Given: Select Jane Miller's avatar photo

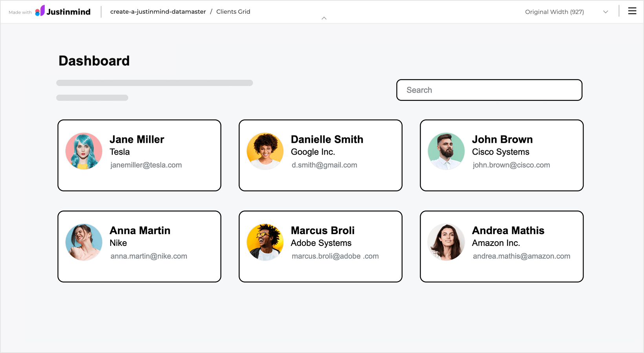Looking at the screenshot, I should pyautogui.click(x=84, y=151).
